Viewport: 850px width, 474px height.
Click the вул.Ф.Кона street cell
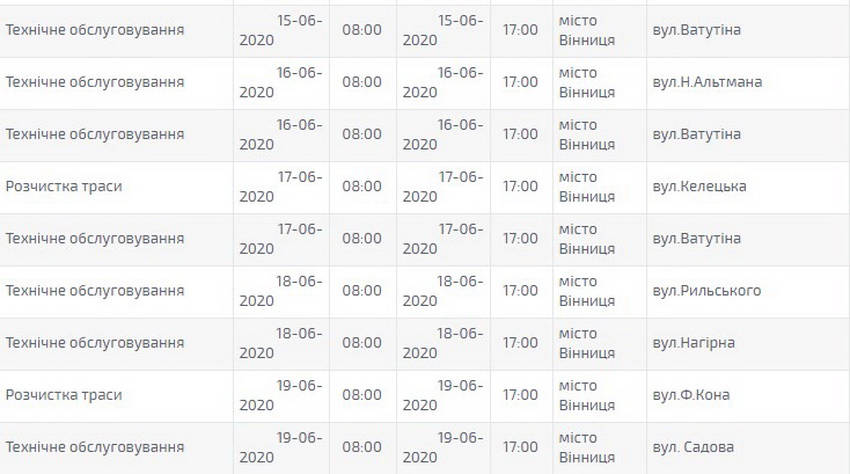[x=690, y=395]
